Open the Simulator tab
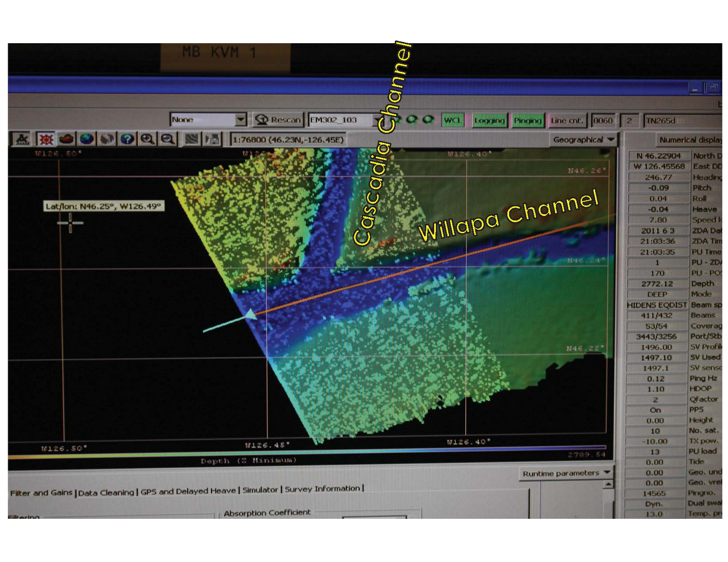This screenshot has width=728, height=562. coord(260,490)
